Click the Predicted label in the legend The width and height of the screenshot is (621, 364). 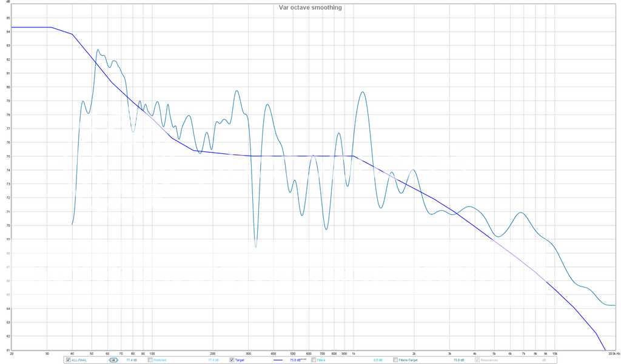(x=160, y=360)
